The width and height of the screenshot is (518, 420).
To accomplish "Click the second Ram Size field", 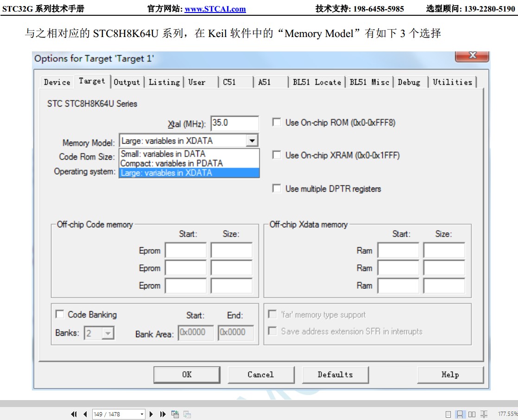I will click(444, 268).
